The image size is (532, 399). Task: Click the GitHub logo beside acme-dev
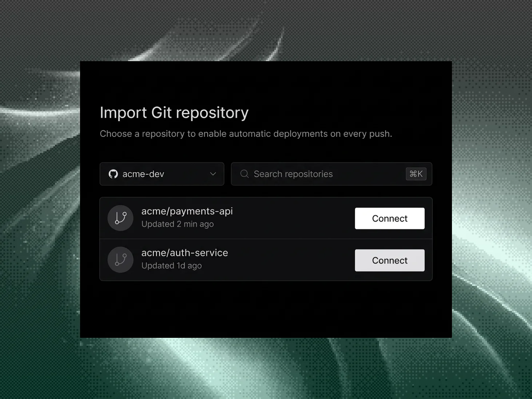113,174
